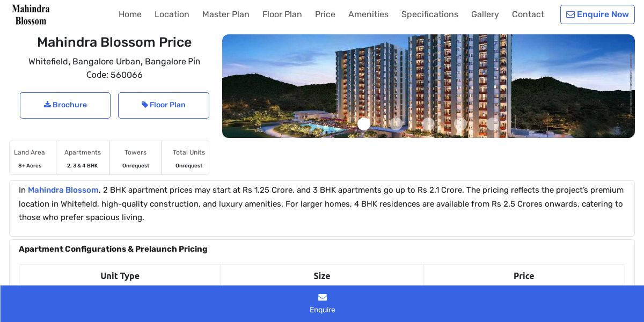
Task: Open the Home menu item
Action: coord(130,14)
